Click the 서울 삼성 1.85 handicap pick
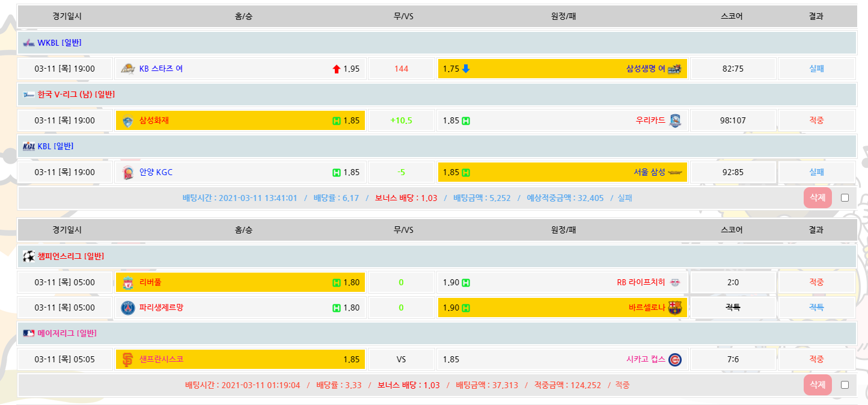The height and width of the screenshot is (405, 868). (562, 172)
